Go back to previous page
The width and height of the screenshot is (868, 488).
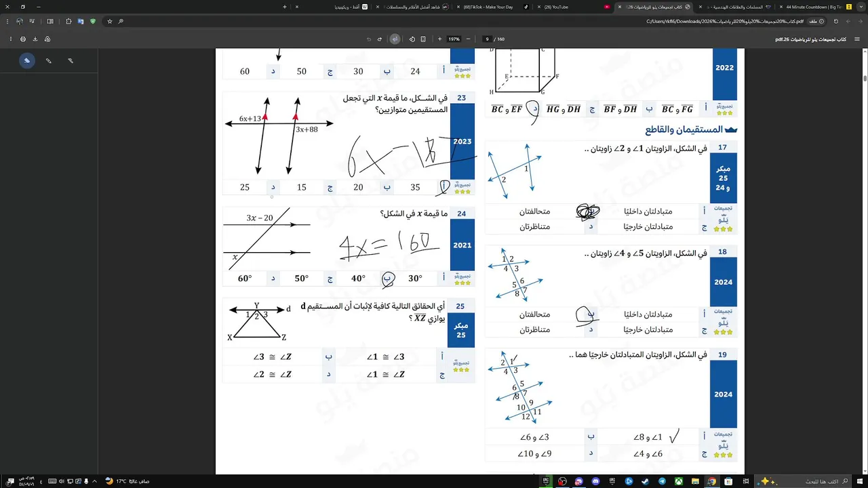pyautogui.click(x=860, y=21)
